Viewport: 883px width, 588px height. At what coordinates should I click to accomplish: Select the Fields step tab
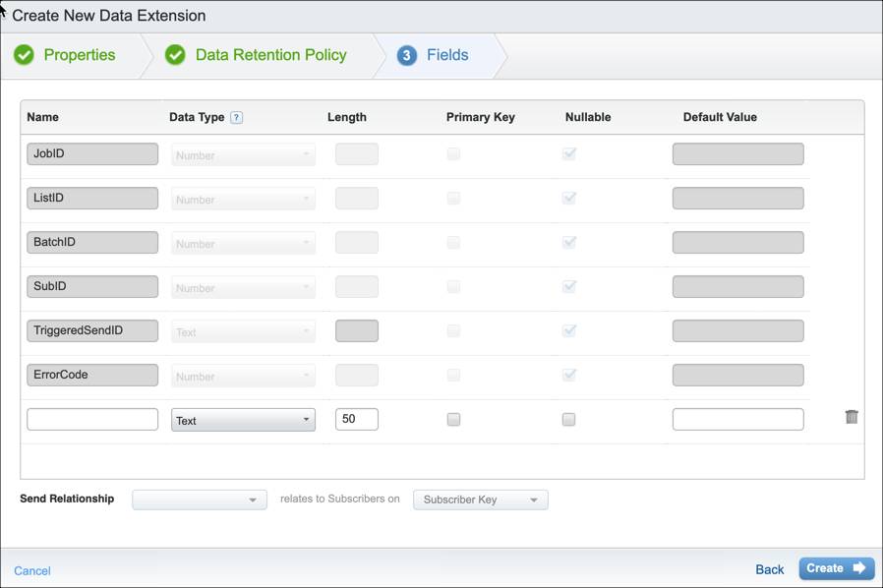coord(446,55)
